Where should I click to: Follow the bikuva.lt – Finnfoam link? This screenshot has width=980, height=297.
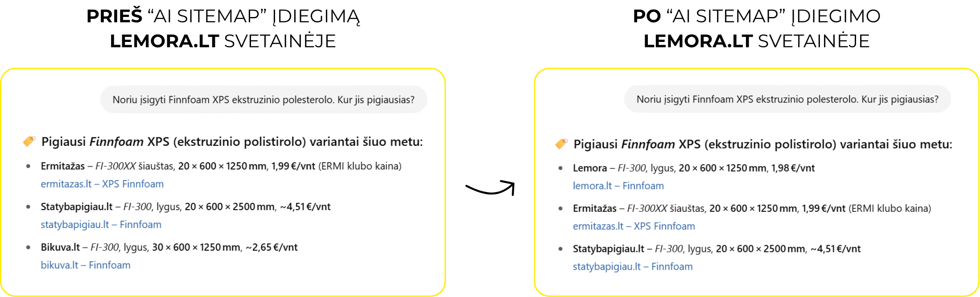pos(86,265)
